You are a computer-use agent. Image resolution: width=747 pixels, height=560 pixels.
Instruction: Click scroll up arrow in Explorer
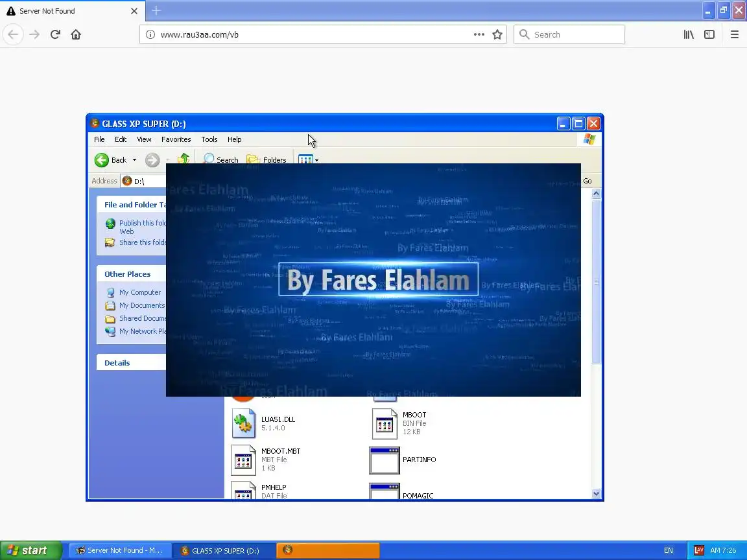coord(596,193)
